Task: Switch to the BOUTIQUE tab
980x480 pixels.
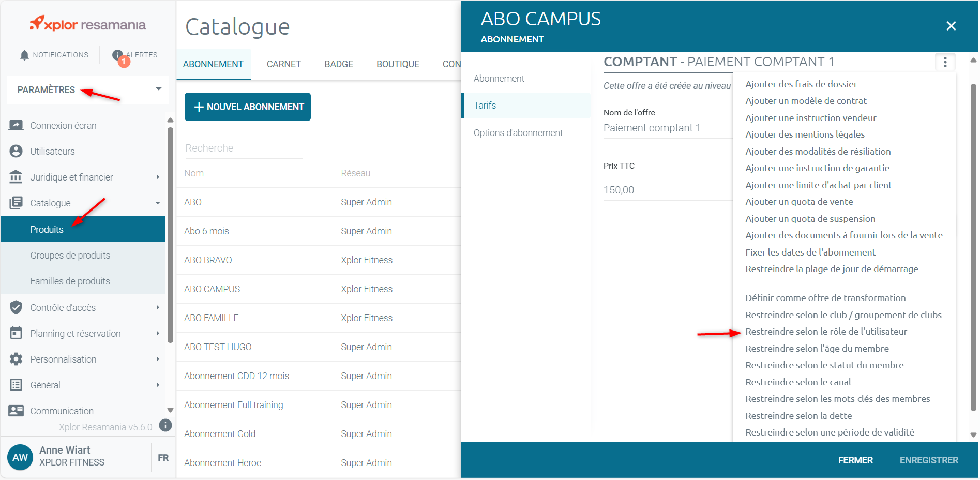Action: click(398, 64)
